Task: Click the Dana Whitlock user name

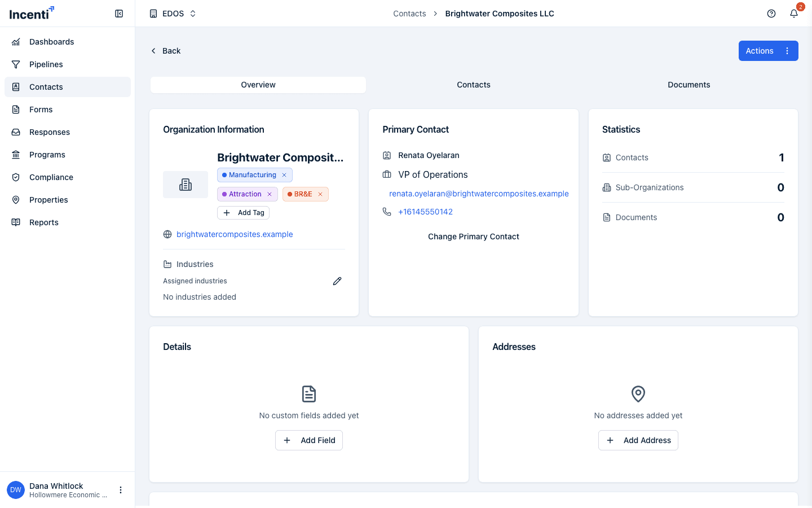Action: [56, 486]
